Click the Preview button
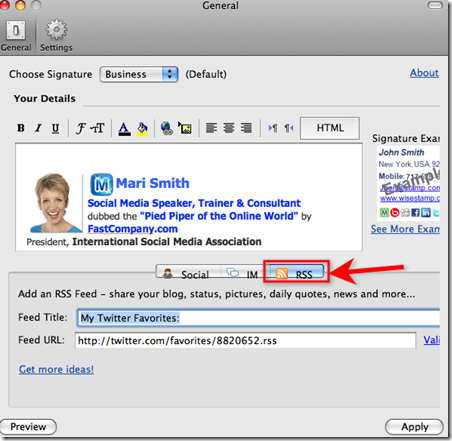This screenshot has height=441, width=452. [28, 427]
